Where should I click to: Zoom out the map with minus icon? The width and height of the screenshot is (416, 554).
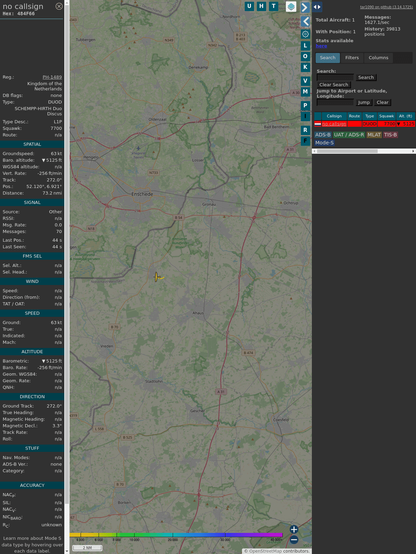click(294, 540)
